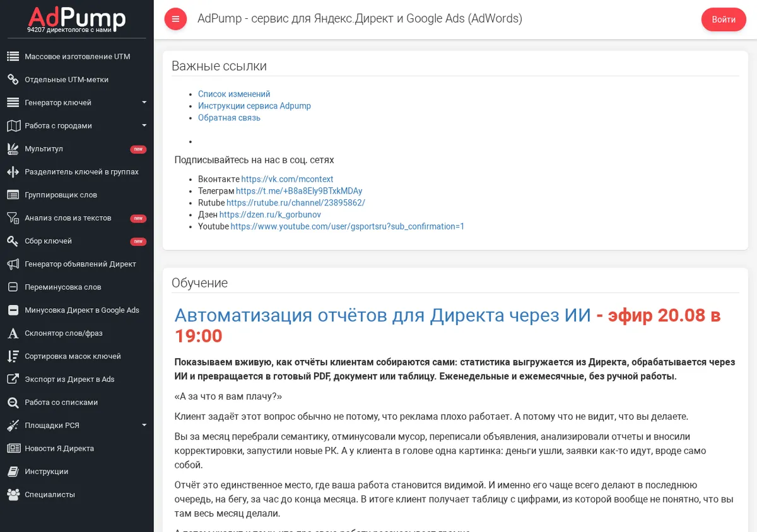757x532 pixels.
Task: Open the key icon for Сбор ключей
Action: click(x=13, y=241)
